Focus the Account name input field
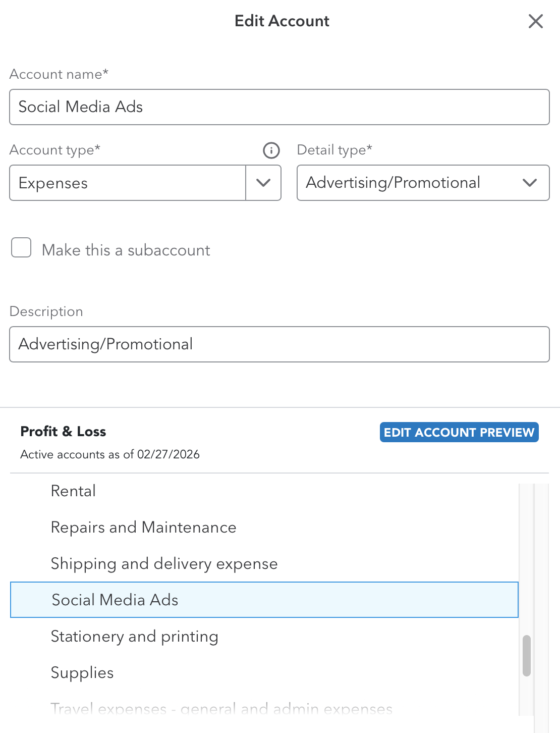The width and height of the screenshot is (560, 733). pos(279,107)
